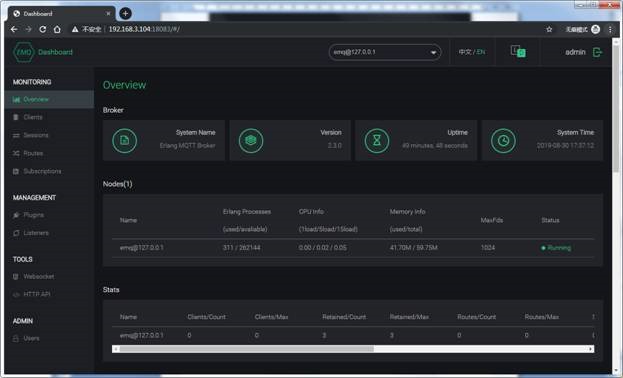Open the Users admin page
This screenshot has width=623, height=378.
click(31, 338)
